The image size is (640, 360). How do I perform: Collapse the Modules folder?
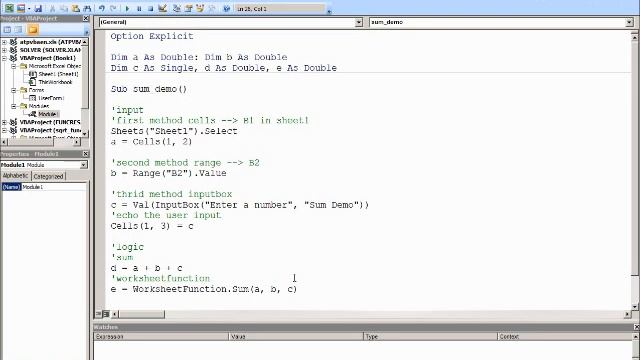point(13,106)
